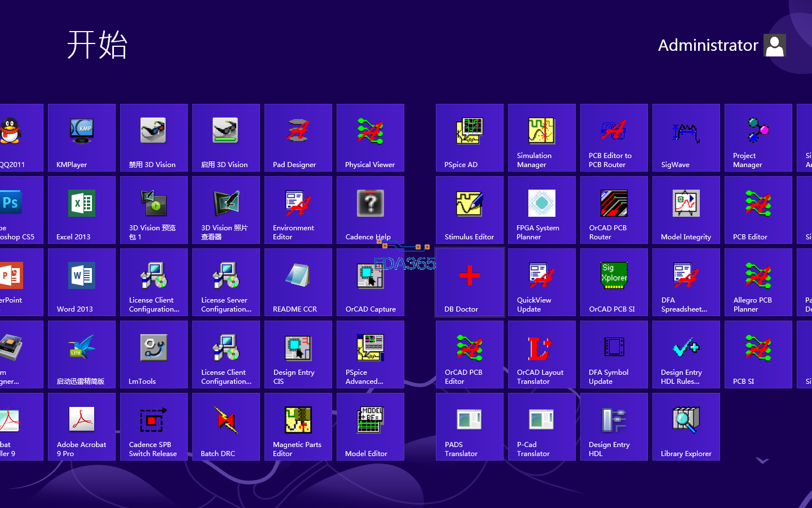Launch Allegro PCB Planner
Image resolution: width=812 pixels, height=508 pixels.
click(758, 282)
